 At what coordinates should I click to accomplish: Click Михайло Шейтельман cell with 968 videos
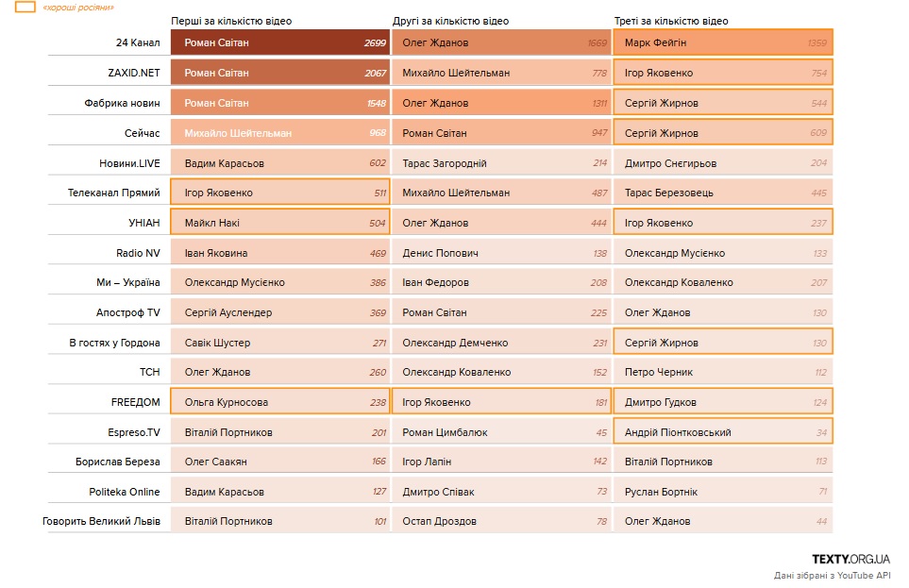(x=279, y=133)
